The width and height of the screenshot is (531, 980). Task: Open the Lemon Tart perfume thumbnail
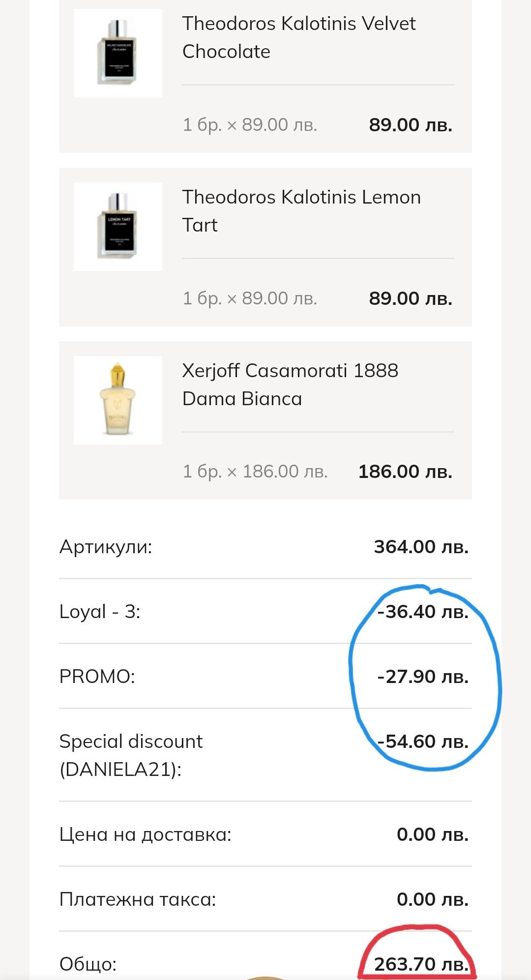tap(118, 226)
